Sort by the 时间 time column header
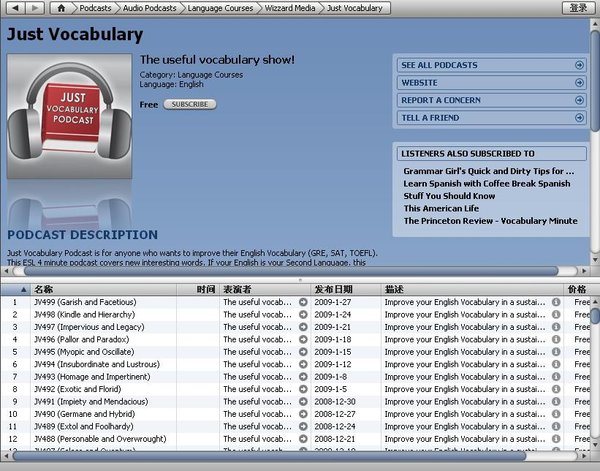 point(198,290)
